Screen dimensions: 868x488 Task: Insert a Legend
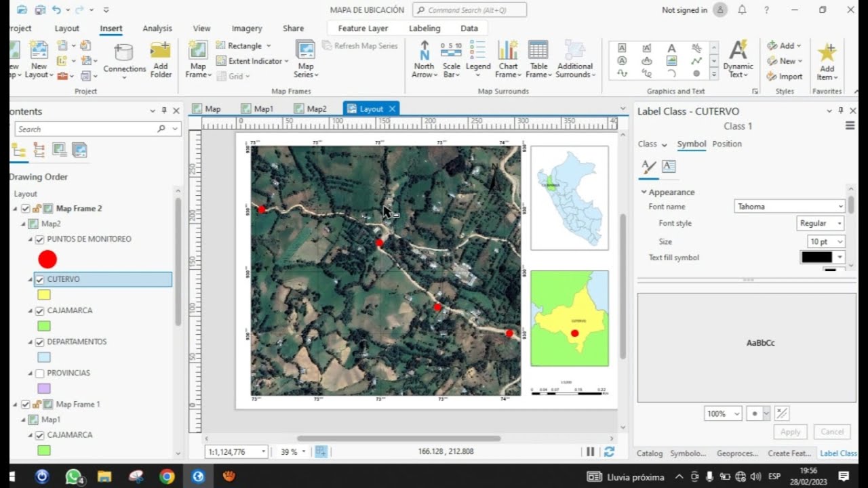(478, 60)
